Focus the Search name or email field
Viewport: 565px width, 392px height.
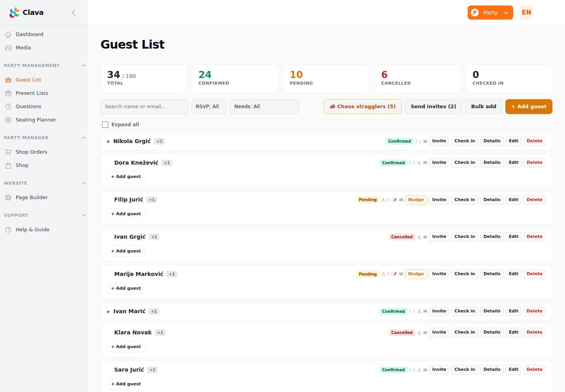click(x=144, y=107)
